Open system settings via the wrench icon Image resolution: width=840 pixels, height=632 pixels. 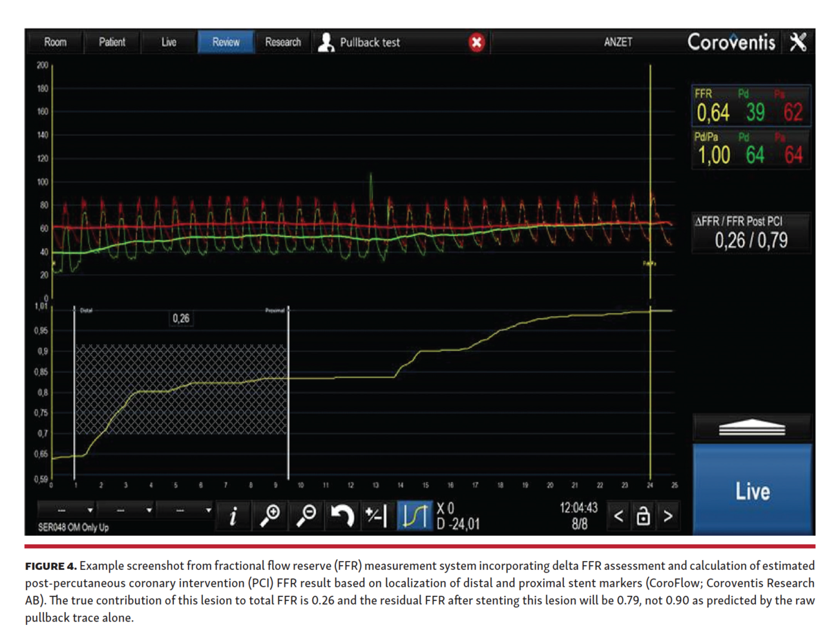pos(800,41)
